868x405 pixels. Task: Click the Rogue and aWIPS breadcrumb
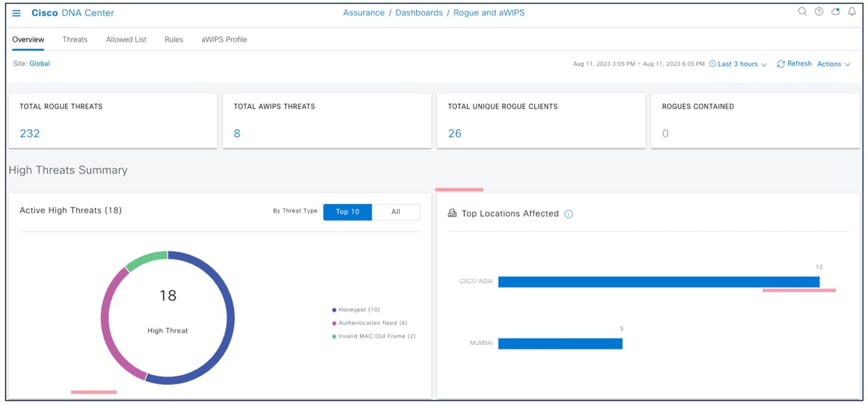489,13
